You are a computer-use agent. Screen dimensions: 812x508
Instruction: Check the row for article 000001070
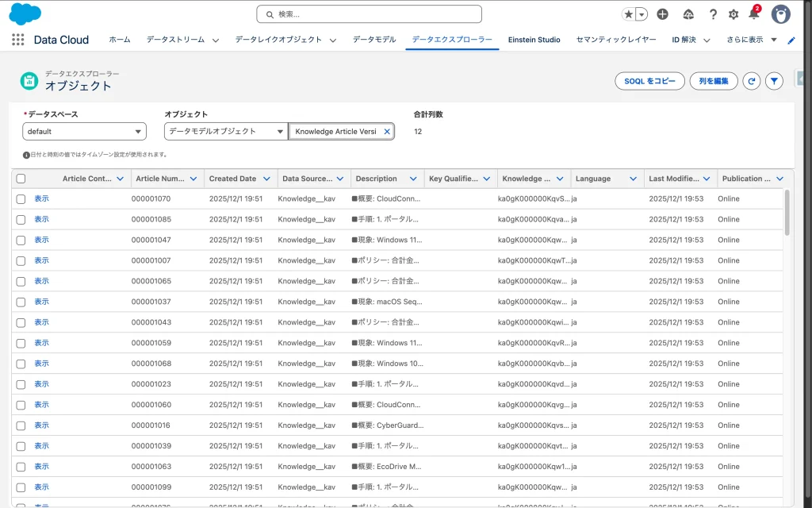[21, 198]
